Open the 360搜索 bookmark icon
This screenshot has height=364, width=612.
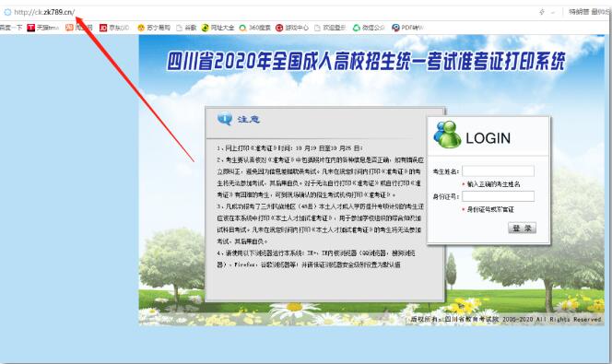coord(242,28)
